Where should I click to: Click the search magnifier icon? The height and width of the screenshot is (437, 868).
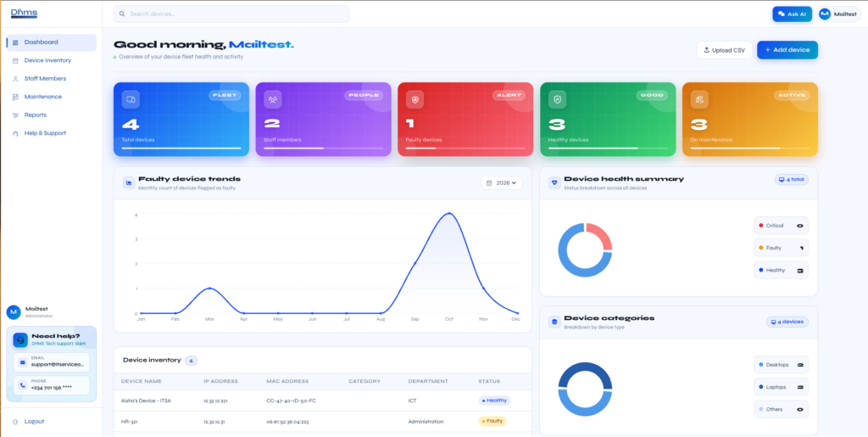pos(122,14)
